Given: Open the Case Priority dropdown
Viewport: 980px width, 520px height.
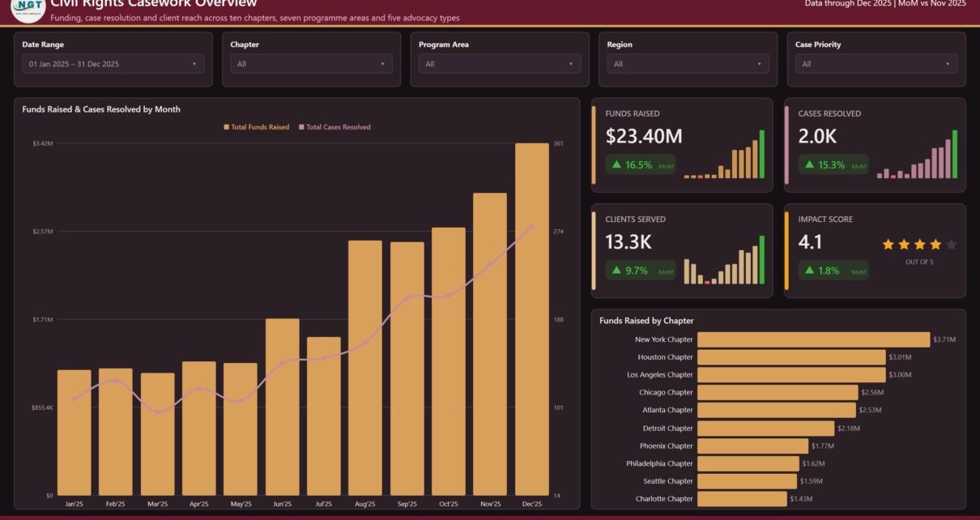Looking at the screenshot, I should (876, 64).
